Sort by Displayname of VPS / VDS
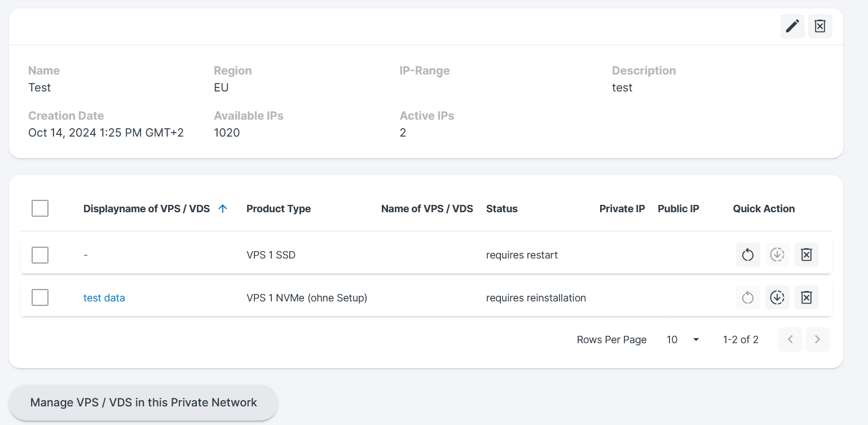This screenshot has height=425, width=868. point(147,209)
